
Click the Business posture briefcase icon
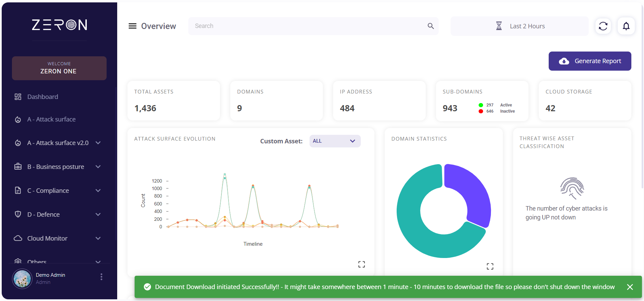(x=18, y=167)
